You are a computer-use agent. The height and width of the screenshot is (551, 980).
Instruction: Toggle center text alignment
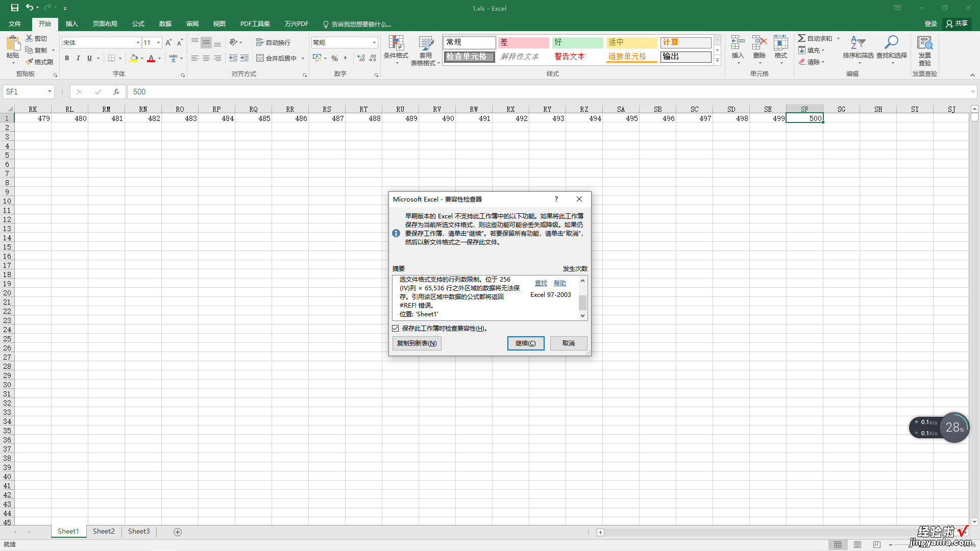pos(206,58)
